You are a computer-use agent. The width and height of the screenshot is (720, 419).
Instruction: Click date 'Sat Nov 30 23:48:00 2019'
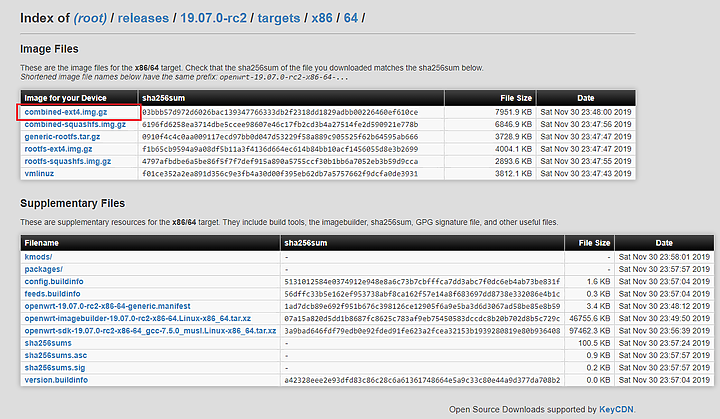(586, 112)
